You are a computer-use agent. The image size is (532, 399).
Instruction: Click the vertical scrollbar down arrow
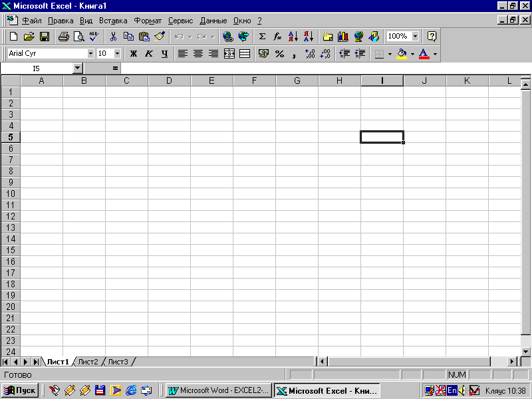pos(526,352)
